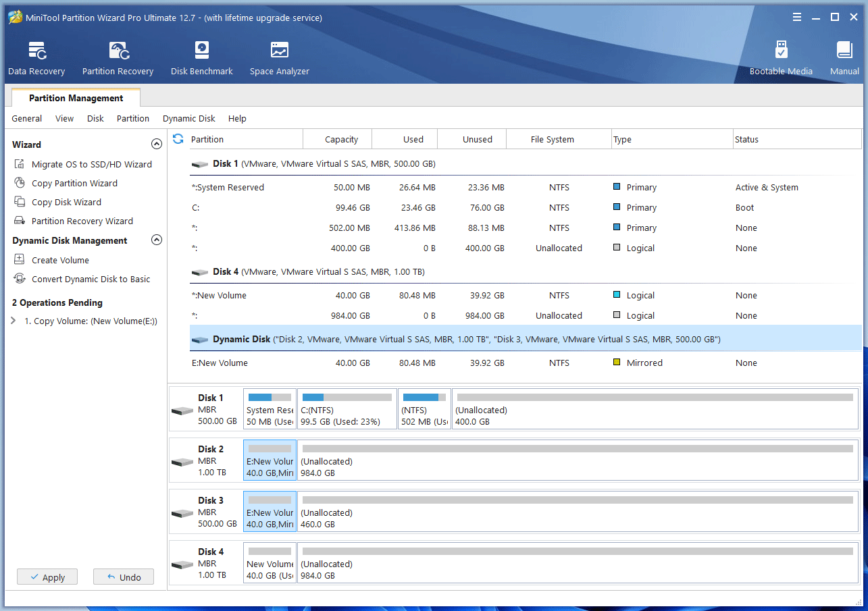Select Partition Management tab
This screenshot has width=868, height=611.
pyautogui.click(x=76, y=99)
